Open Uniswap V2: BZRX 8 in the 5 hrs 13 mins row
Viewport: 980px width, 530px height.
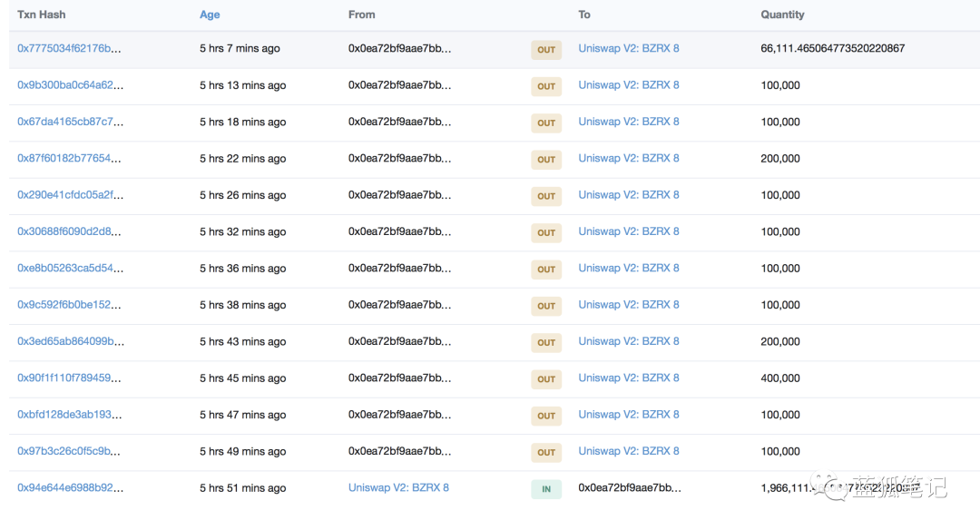pos(629,85)
